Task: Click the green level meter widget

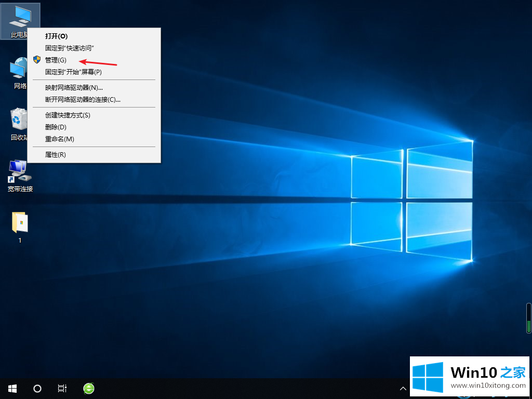Action: click(528, 318)
